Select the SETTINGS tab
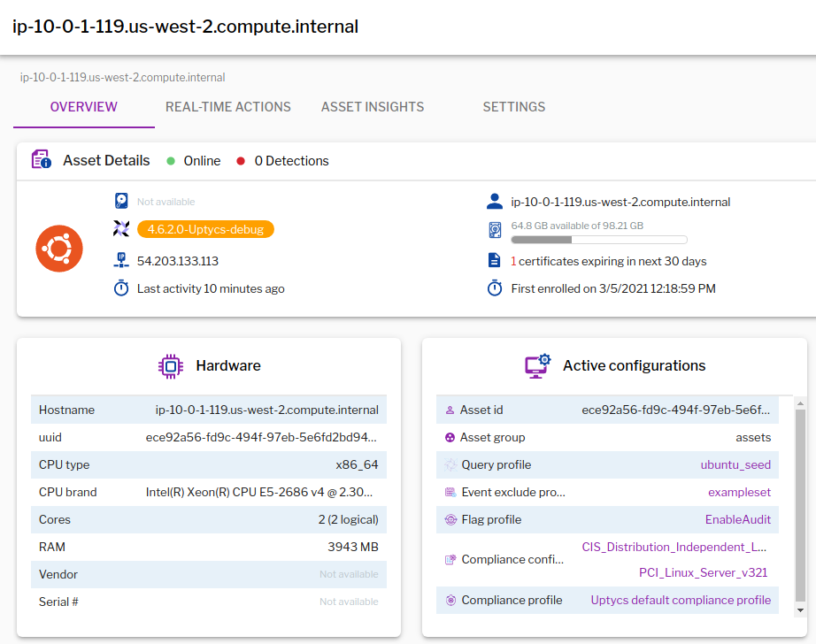Viewport: 816px width, 644px height. click(513, 106)
